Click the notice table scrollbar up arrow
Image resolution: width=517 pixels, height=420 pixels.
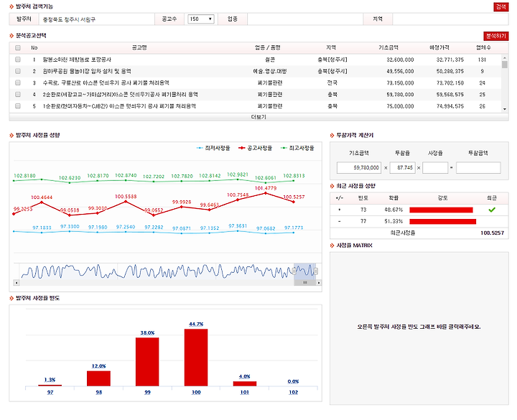coord(505,57)
